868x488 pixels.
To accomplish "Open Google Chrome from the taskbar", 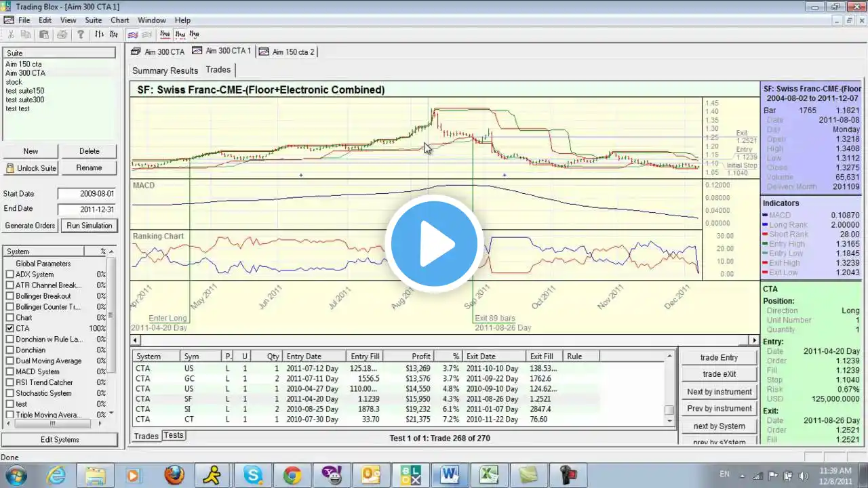I will pos(292,475).
